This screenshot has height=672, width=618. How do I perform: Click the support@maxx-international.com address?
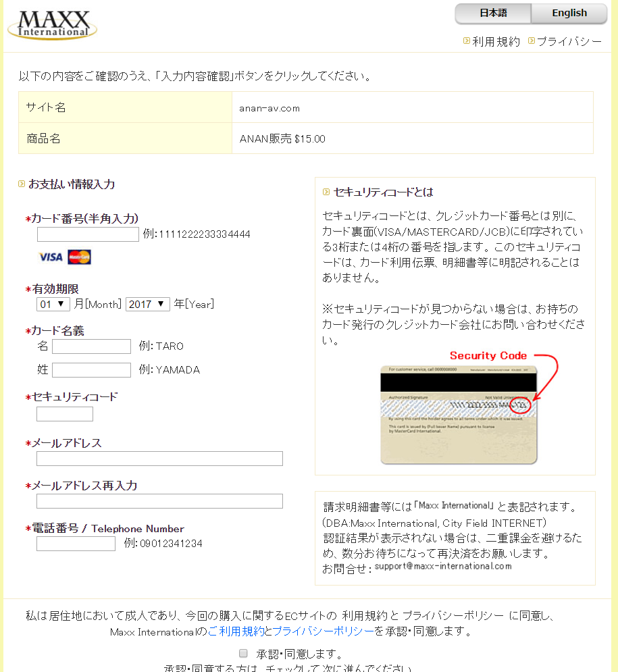coord(442,566)
